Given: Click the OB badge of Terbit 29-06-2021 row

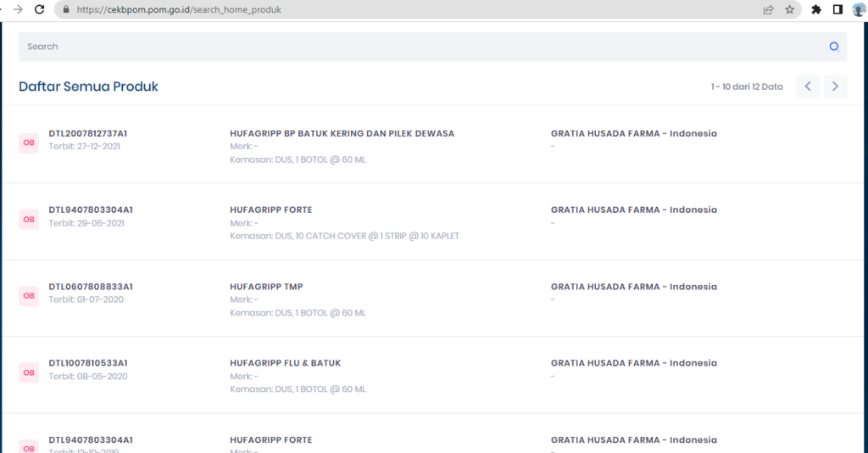Looking at the screenshot, I should (29, 220).
